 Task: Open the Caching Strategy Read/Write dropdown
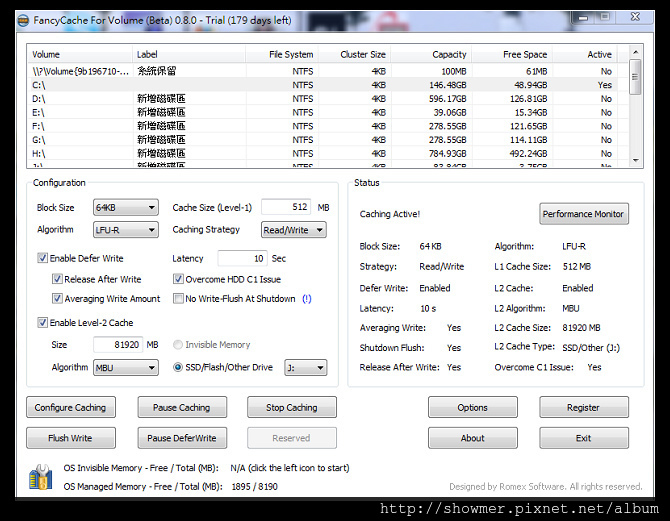[x=294, y=230]
